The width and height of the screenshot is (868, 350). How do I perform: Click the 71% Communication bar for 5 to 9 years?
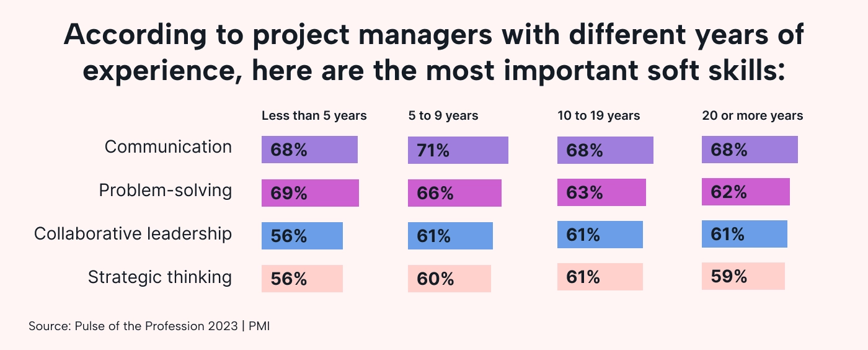point(458,150)
